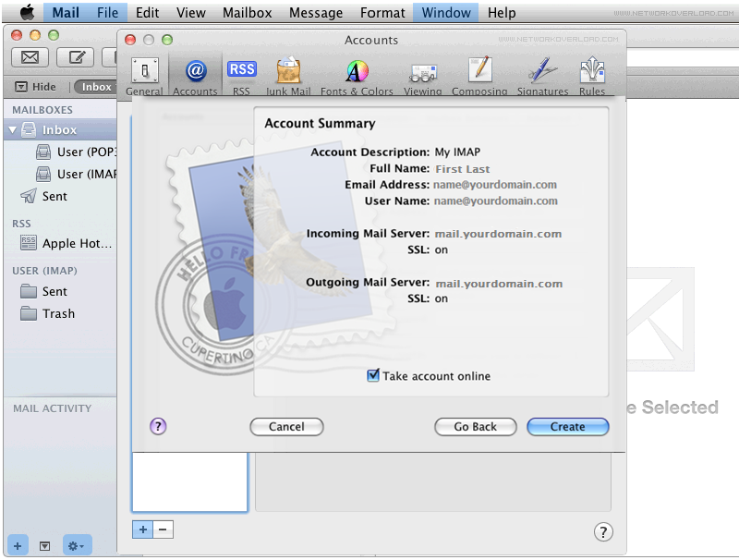Click help button at Accounts window bottom
Image resolution: width=739 pixels, height=560 pixels.
click(x=603, y=531)
